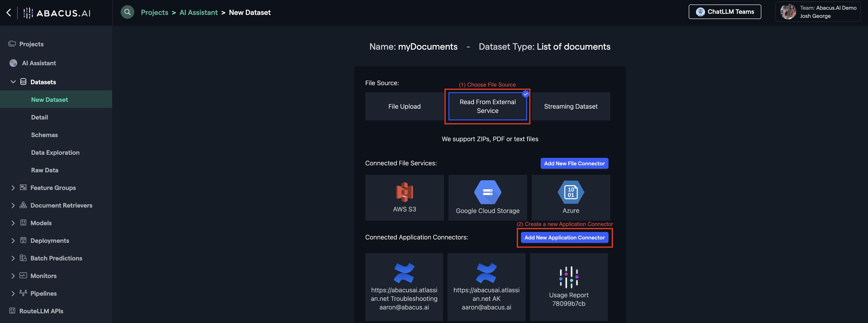Open the AI Assistant sidebar item
This screenshot has width=868, height=323.
pos(39,63)
